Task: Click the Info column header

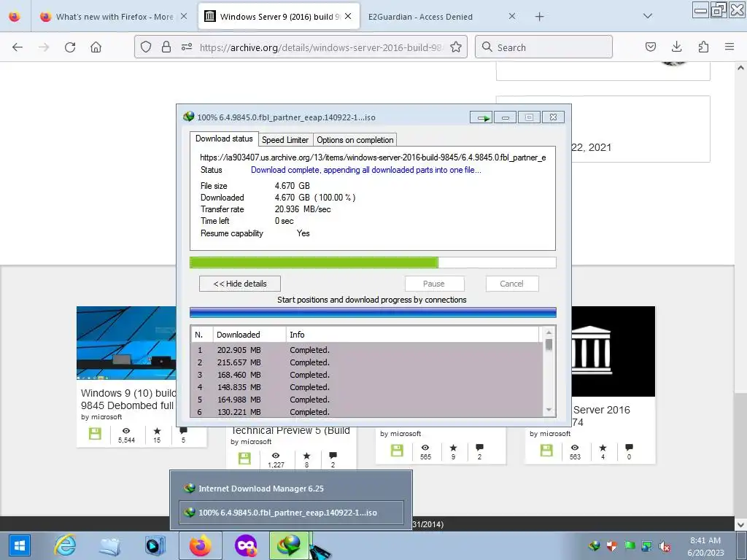Action: (x=413, y=335)
